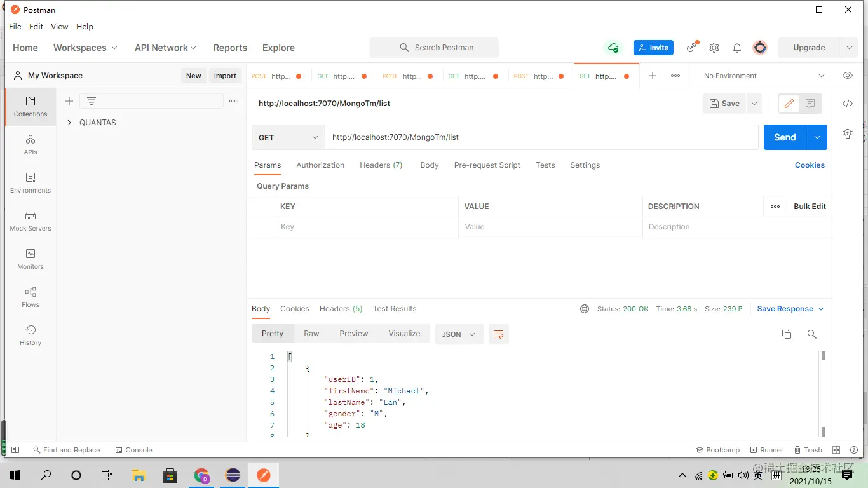
Task: Open the Monitors sidebar panel
Action: [x=31, y=259]
